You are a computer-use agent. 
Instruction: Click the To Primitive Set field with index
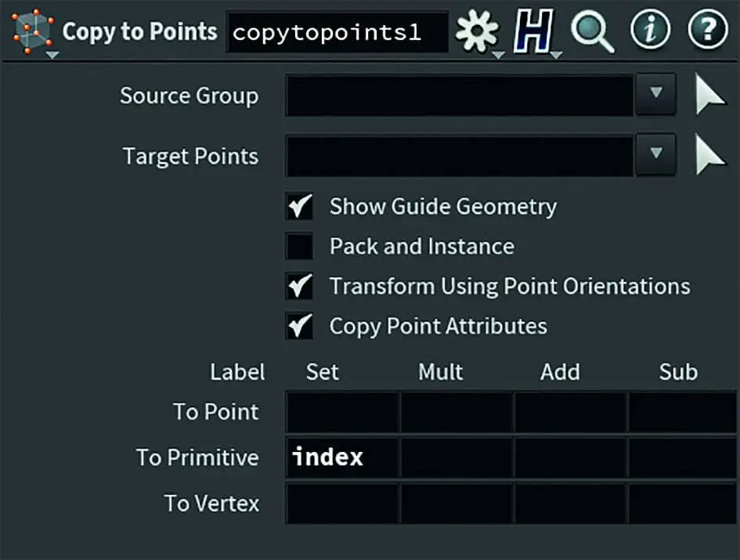tap(342, 457)
